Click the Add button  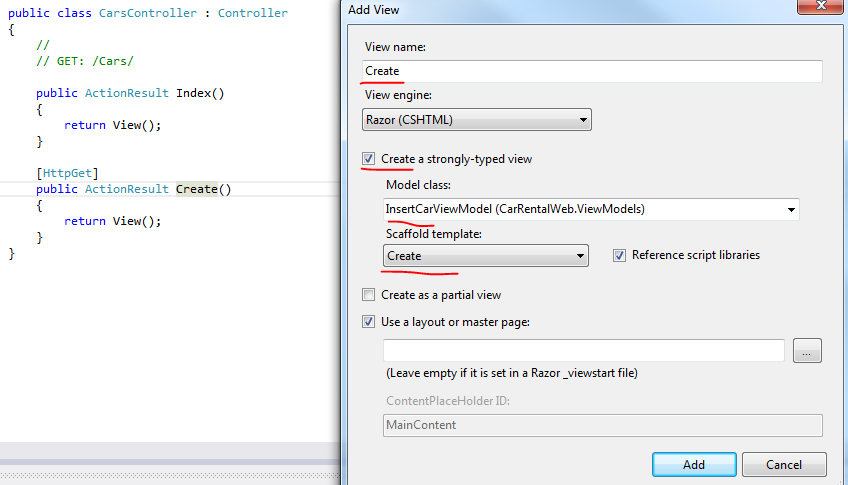(693, 464)
